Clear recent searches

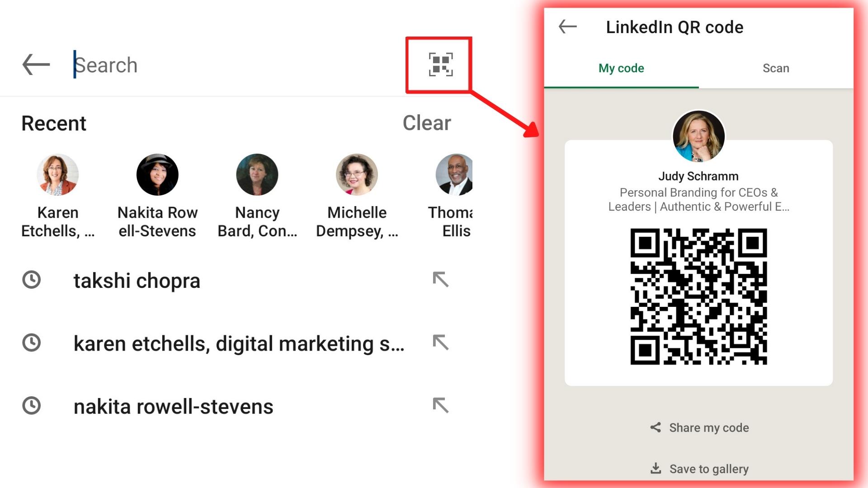(427, 123)
